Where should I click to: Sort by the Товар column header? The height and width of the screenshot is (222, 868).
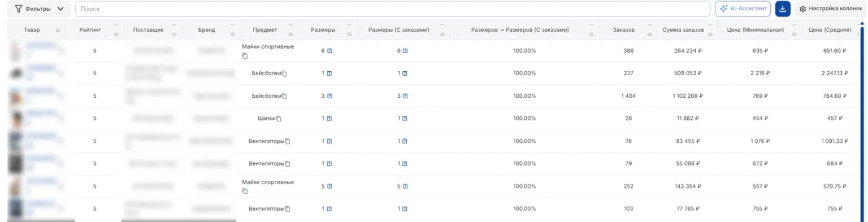[x=32, y=30]
